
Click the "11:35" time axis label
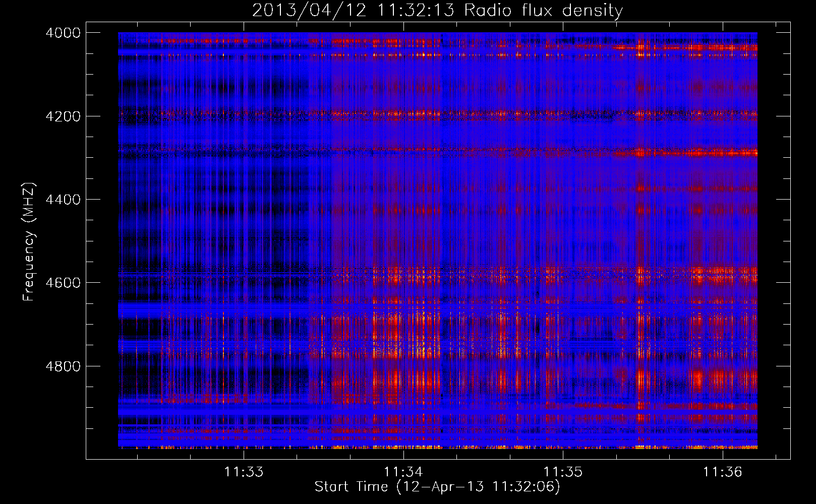[563, 472]
